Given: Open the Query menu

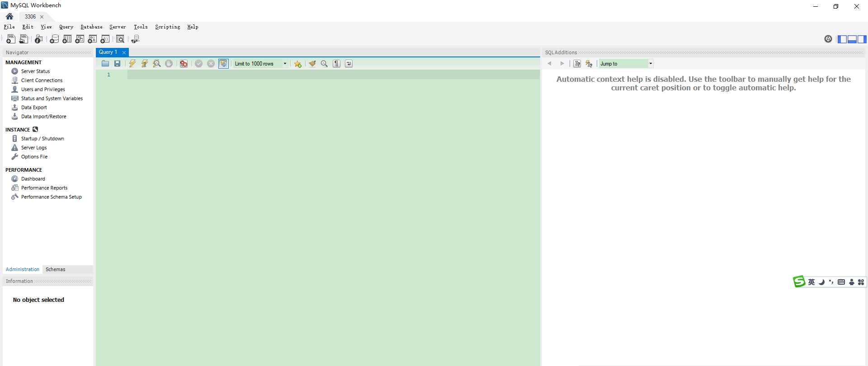Looking at the screenshot, I should click(66, 27).
